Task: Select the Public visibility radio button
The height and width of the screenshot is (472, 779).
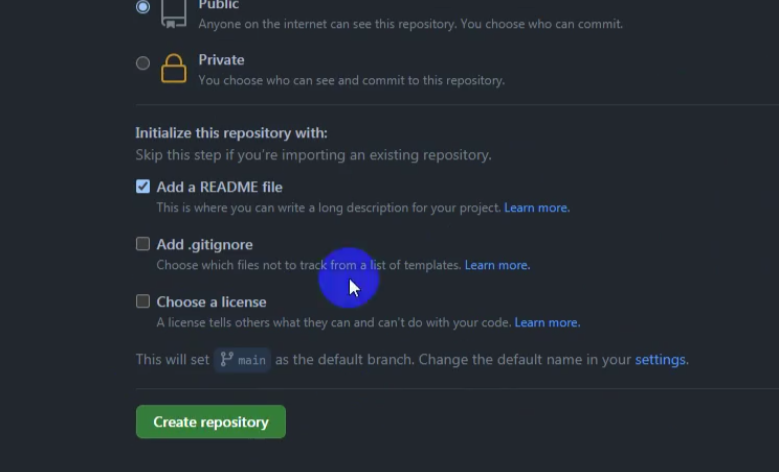Action: pyautogui.click(x=143, y=6)
